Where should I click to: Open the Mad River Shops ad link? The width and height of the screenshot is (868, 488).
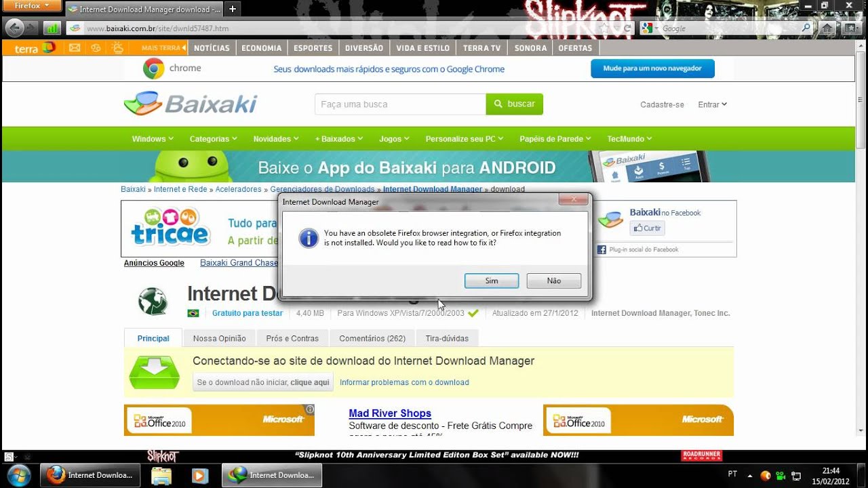click(390, 413)
